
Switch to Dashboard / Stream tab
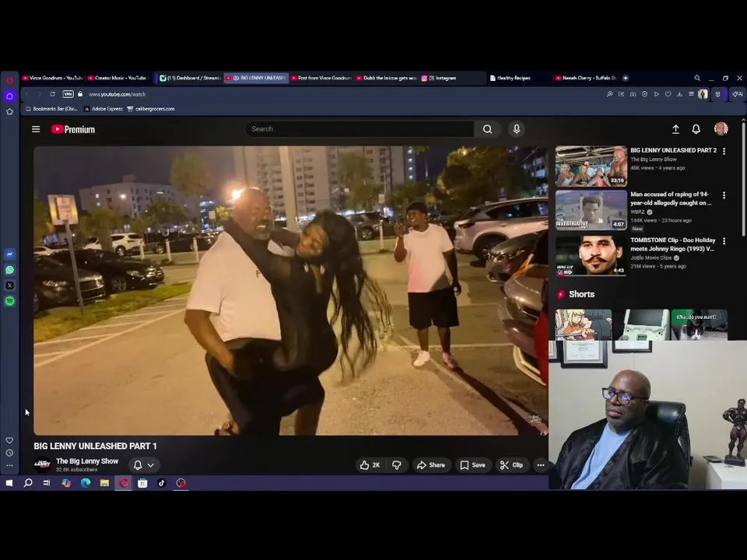coord(190,78)
